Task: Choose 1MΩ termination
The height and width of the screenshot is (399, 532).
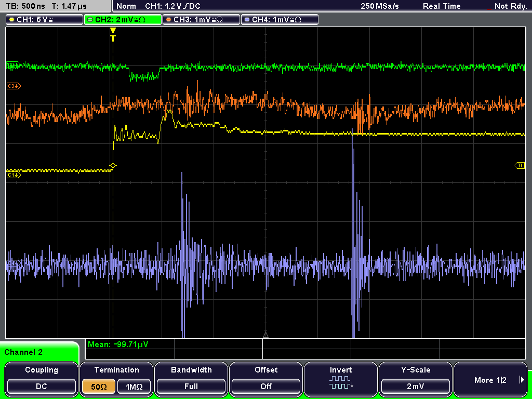Action: click(134, 387)
